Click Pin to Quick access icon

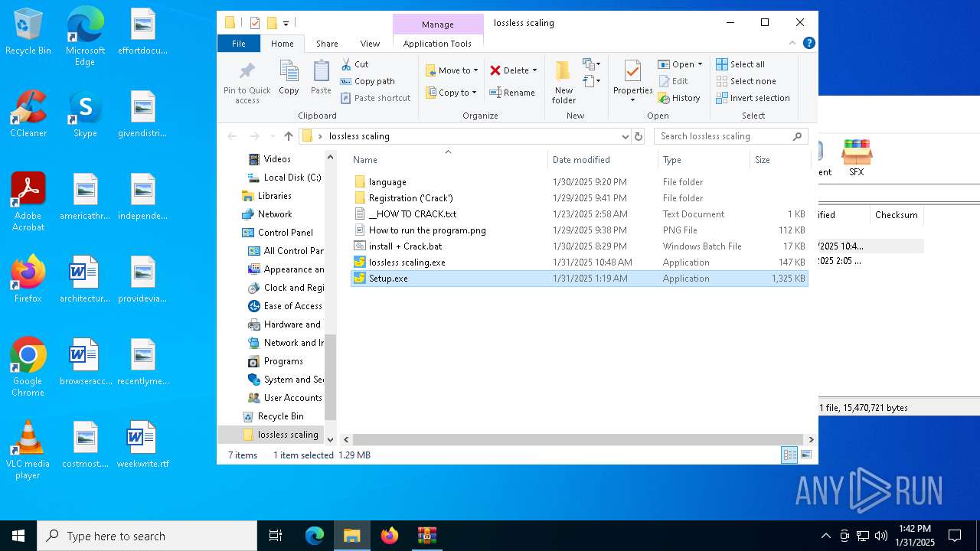[x=247, y=83]
